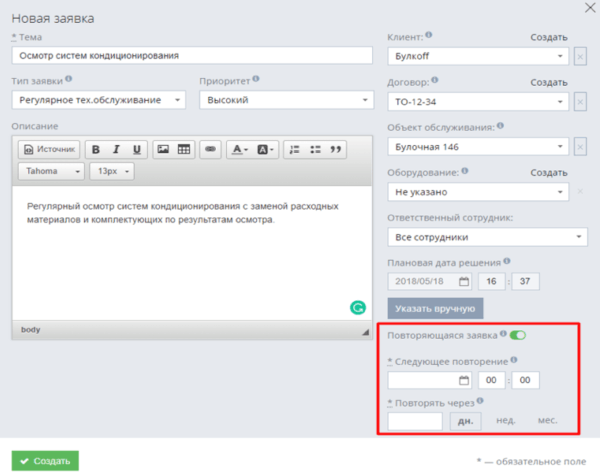Clear the Булочная 146 object selection
The width and height of the screenshot is (600, 476).
point(580,147)
